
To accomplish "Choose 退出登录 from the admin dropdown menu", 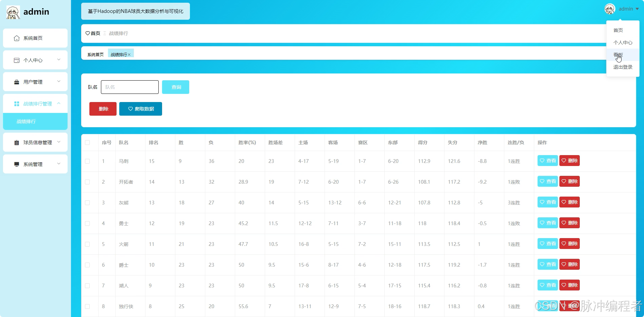I will [x=623, y=67].
